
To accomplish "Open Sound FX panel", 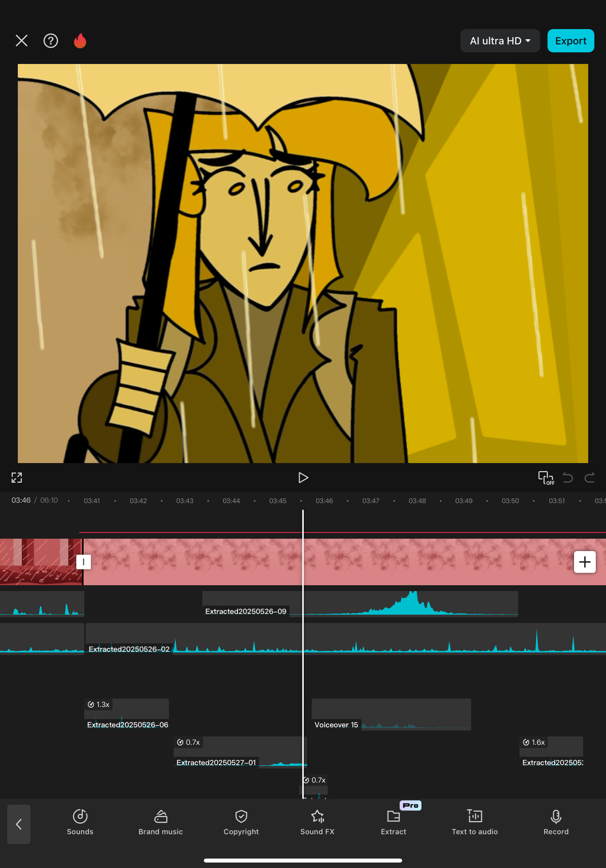I will (x=318, y=822).
